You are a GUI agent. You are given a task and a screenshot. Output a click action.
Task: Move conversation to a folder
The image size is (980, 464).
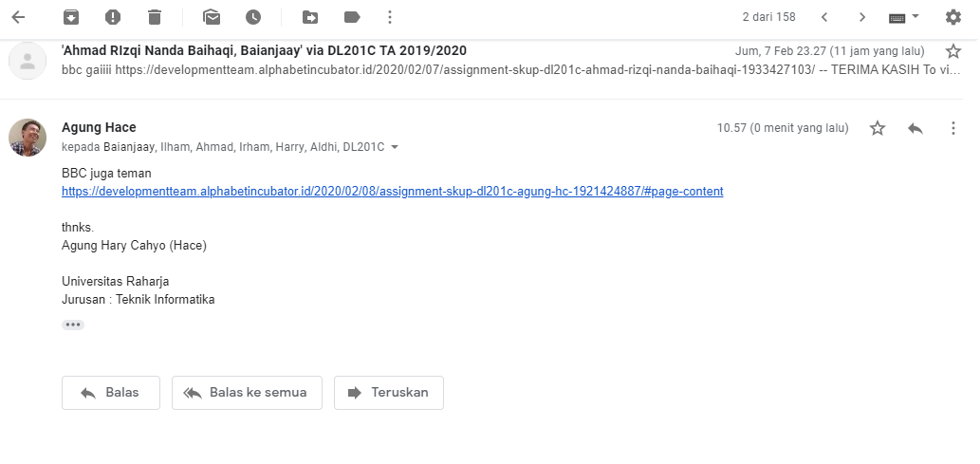pos(310,17)
